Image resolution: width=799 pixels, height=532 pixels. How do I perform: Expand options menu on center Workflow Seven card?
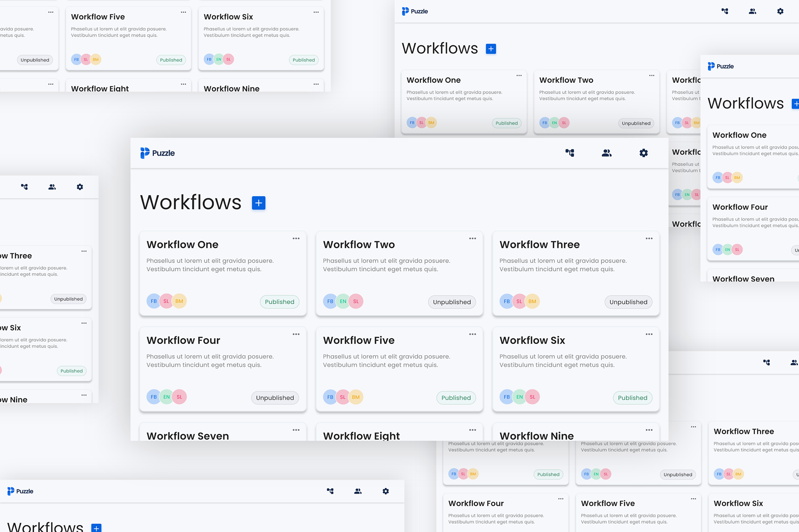pos(296,430)
